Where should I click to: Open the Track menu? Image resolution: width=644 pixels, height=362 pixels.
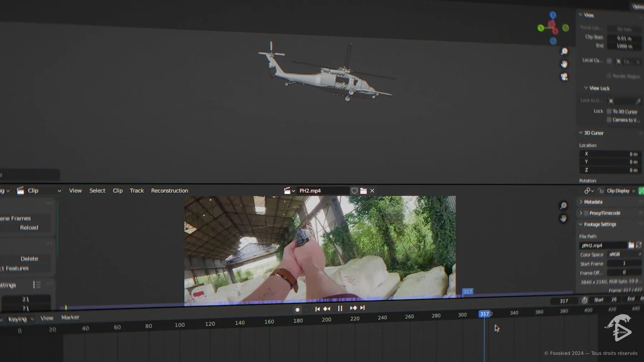[137, 191]
